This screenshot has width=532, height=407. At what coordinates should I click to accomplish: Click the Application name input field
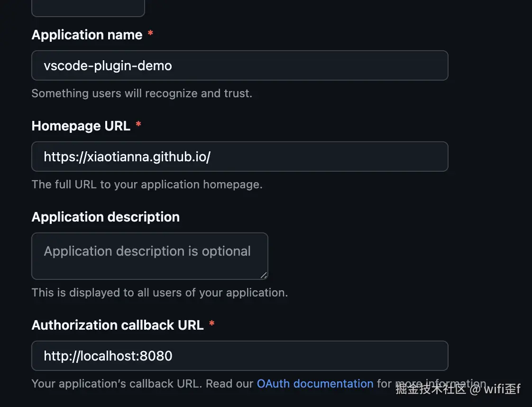tap(239, 65)
